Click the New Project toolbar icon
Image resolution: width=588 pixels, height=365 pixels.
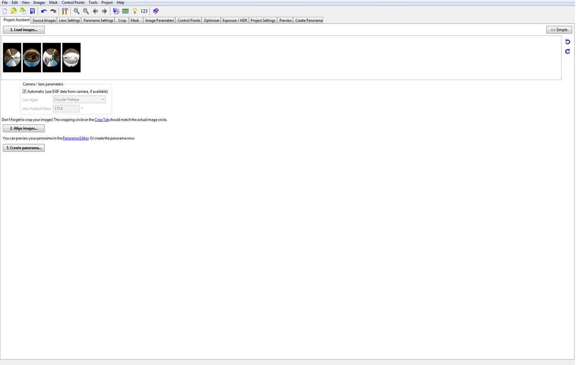[x=5, y=11]
